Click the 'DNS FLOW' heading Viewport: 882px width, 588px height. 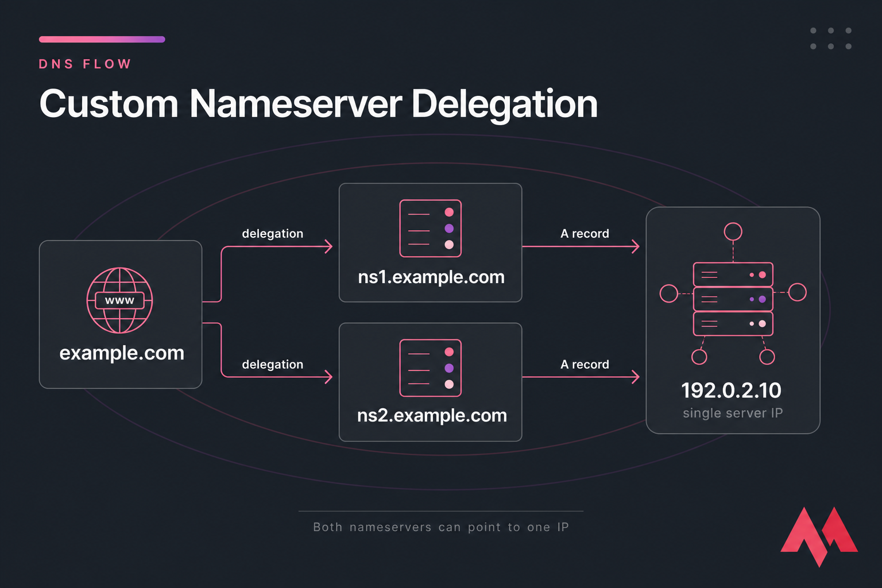(85, 64)
